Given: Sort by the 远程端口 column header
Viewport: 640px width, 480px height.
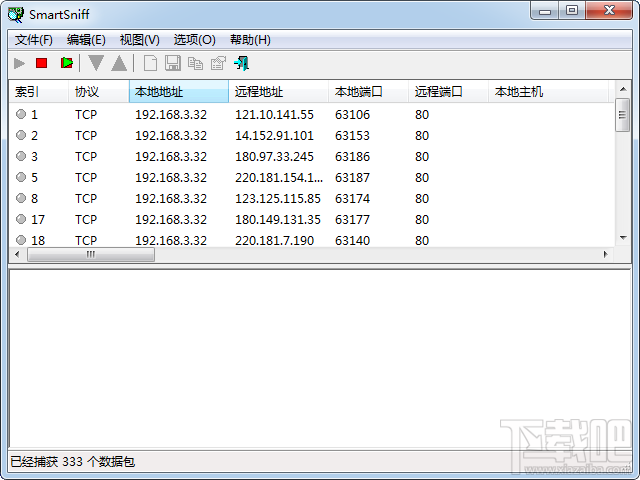Looking at the screenshot, I should click(x=448, y=91).
